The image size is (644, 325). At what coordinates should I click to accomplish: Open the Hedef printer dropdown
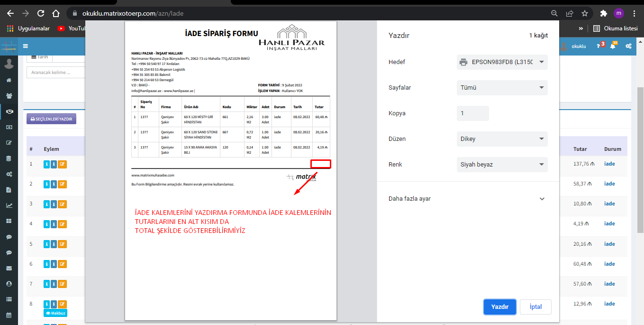(x=502, y=62)
